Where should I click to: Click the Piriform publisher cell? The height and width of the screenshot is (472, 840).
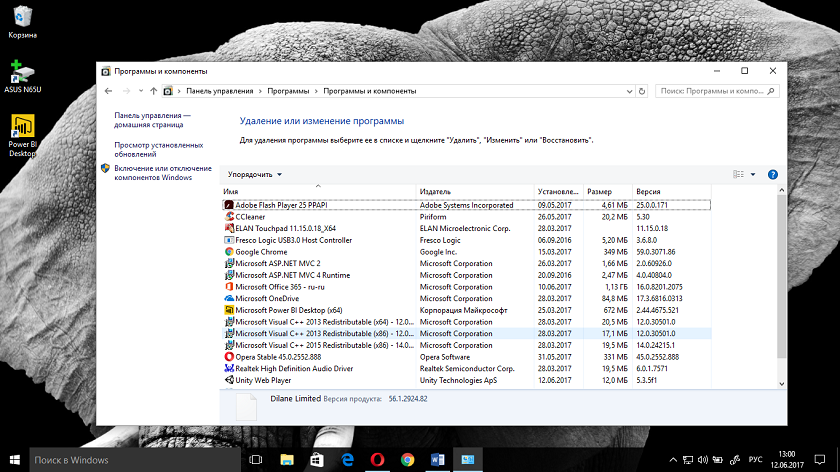pos(433,217)
